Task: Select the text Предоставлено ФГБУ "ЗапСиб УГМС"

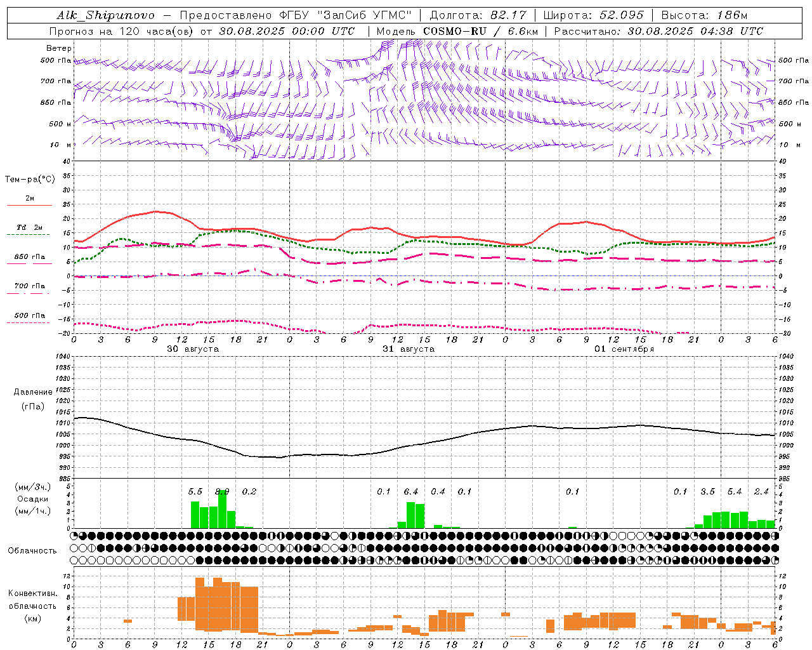Action: tap(296, 15)
